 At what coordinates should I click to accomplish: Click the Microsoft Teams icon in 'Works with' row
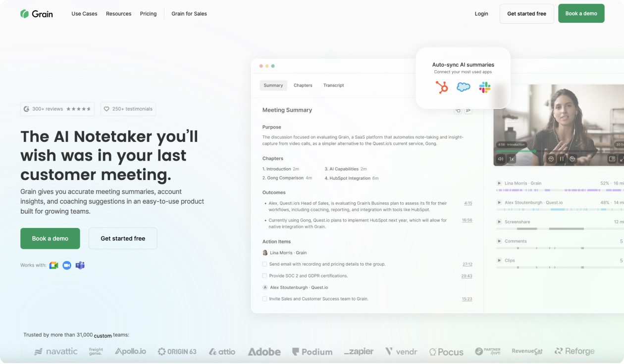tap(80, 265)
